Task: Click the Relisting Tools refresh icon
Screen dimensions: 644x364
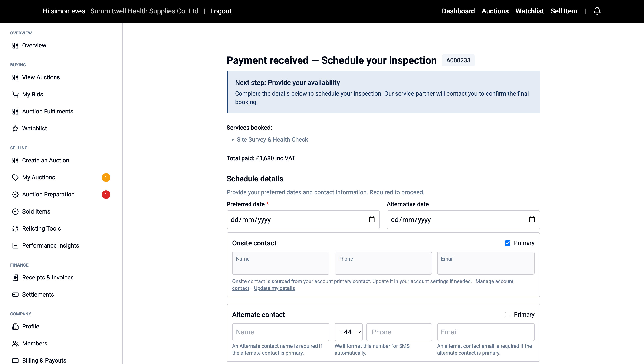Action: (15, 228)
